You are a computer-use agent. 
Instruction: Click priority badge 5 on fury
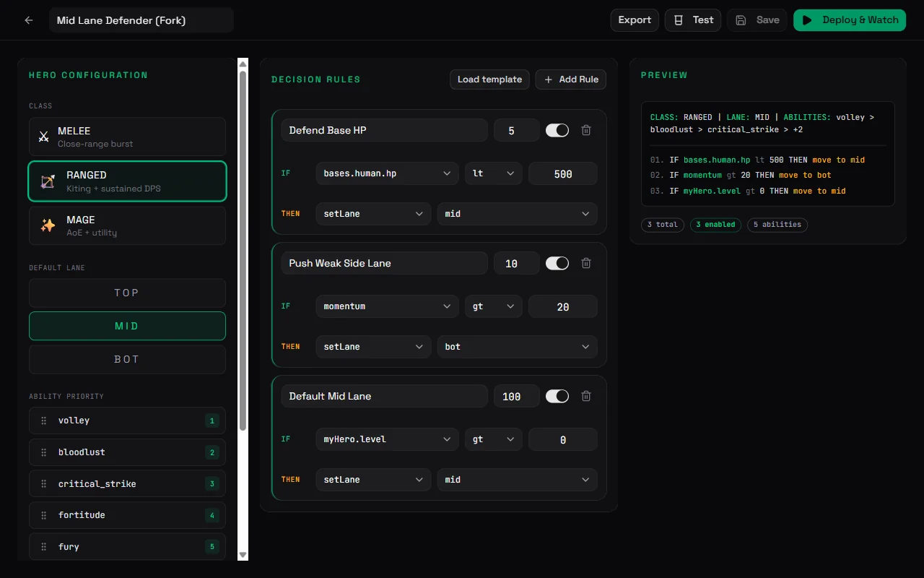tap(212, 547)
